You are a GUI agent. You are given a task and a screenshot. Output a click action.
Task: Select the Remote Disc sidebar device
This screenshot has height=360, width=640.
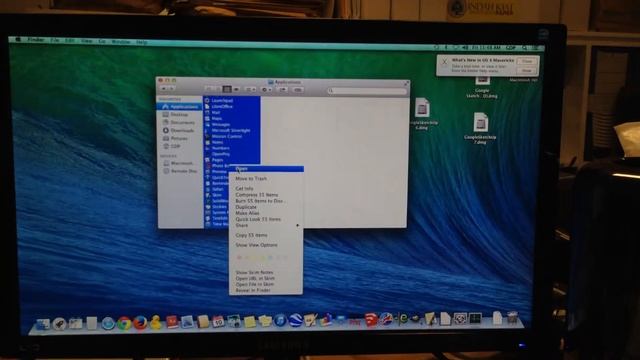click(180, 171)
